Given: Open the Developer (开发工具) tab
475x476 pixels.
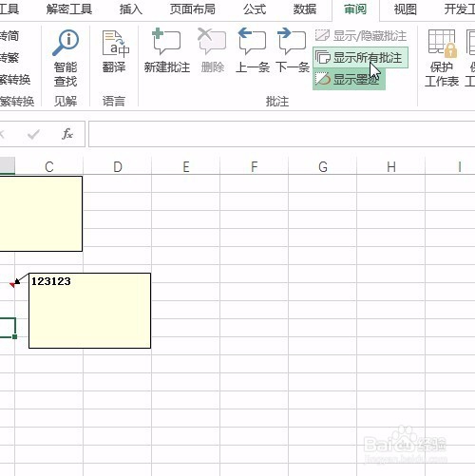Looking at the screenshot, I should click(459, 10).
